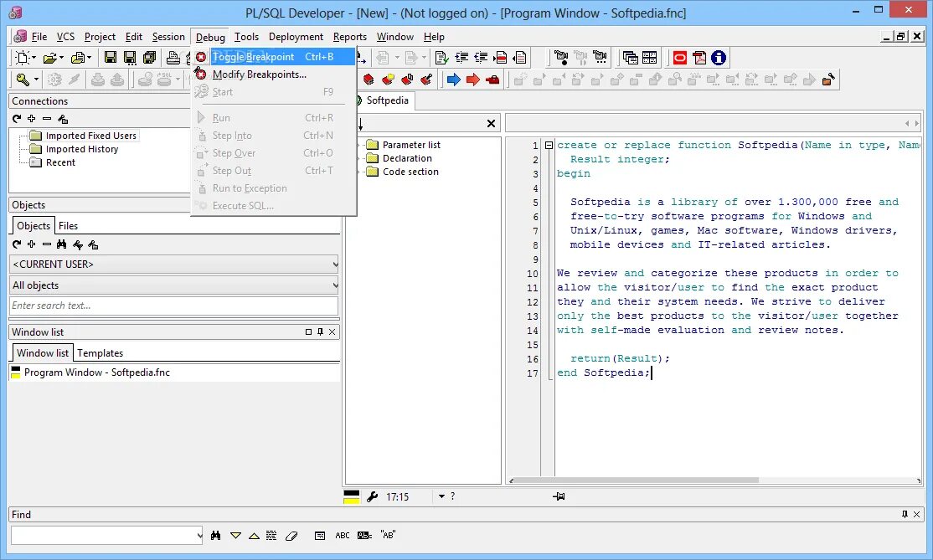Click the black and yellow color indicator
Viewport: 933px width, 560px height.
click(x=352, y=497)
